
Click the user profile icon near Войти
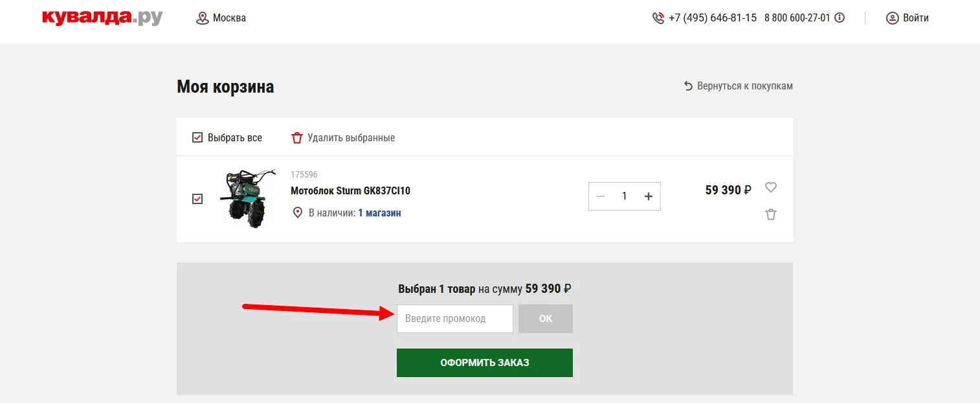(893, 18)
